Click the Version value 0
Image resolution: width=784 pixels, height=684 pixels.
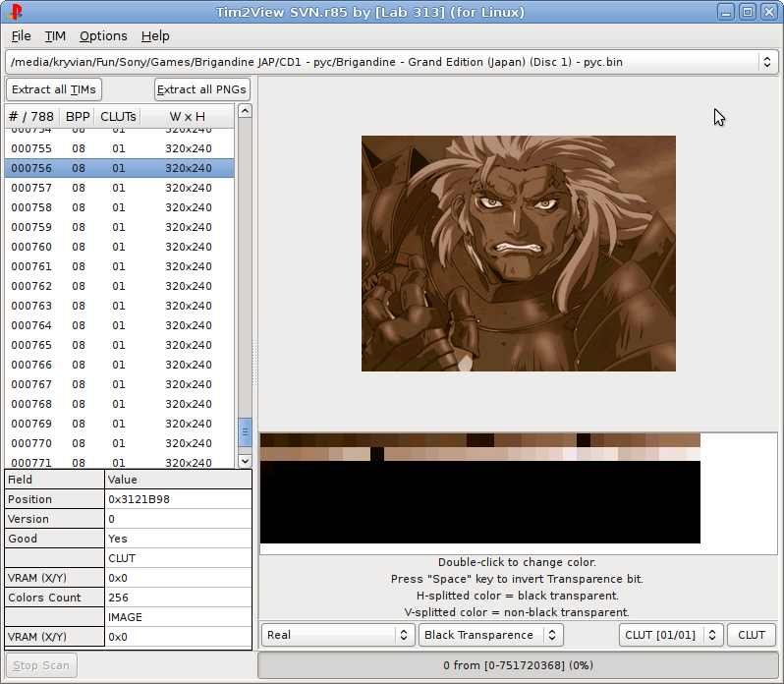(x=178, y=519)
